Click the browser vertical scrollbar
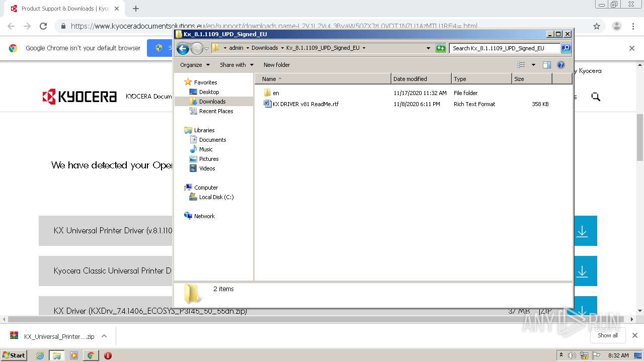 [x=640, y=137]
